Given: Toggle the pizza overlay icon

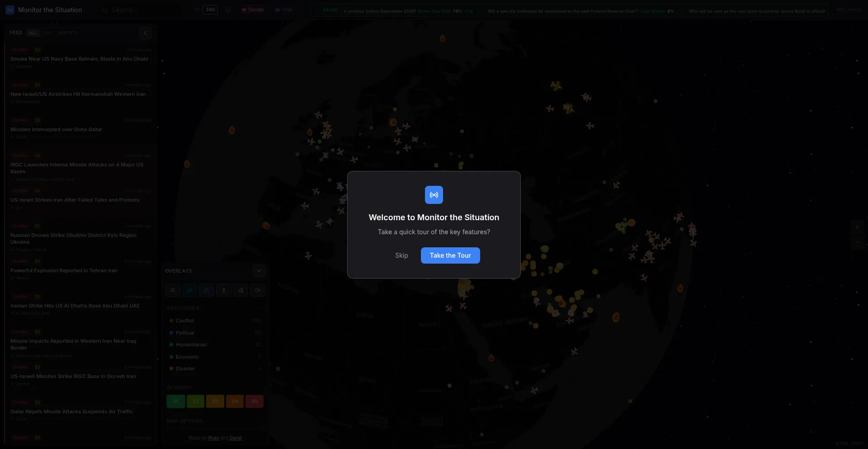Looking at the screenshot, I should pyautogui.click(x=241, y=290).
